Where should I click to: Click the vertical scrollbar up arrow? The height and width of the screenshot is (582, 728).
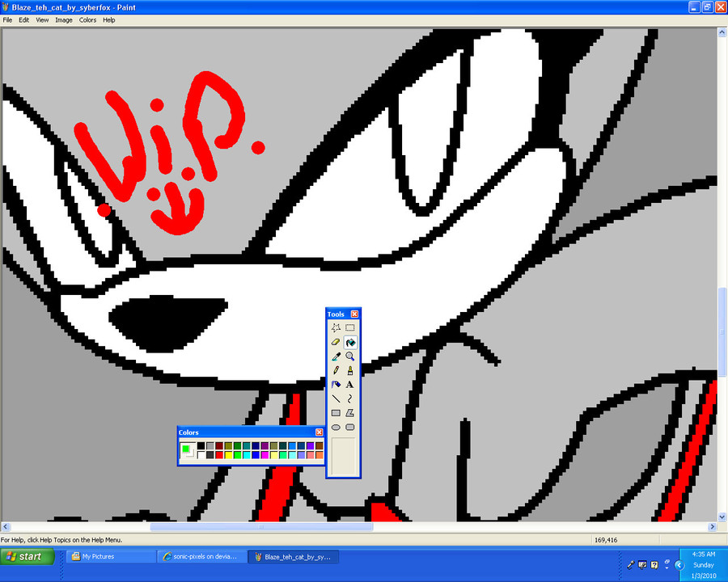tap(722, 32)
